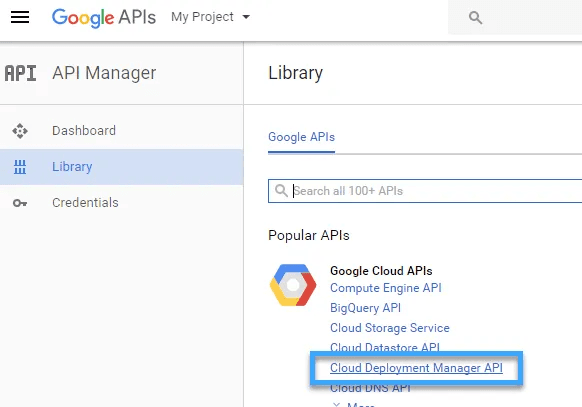Open the BigQuery API link
582x407 pixels.
pos(365,308)
